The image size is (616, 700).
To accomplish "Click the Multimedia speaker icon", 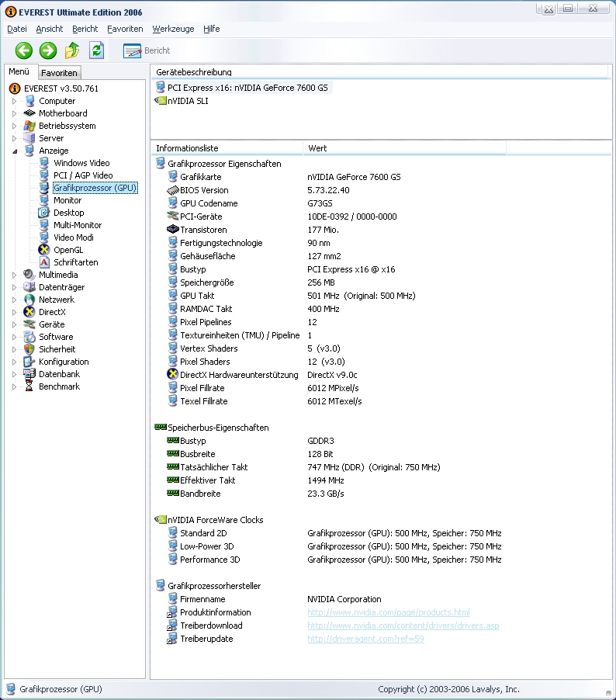I will [x=29, y=275].
